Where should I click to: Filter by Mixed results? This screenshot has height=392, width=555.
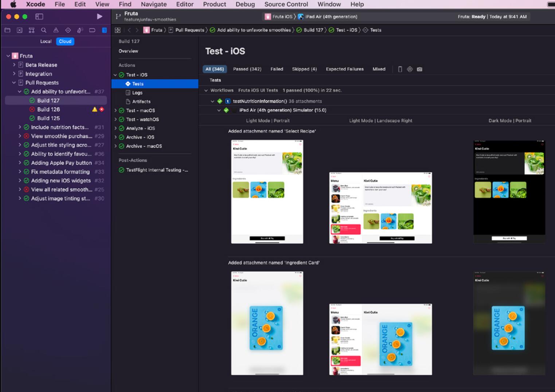(x=379, y=69)
